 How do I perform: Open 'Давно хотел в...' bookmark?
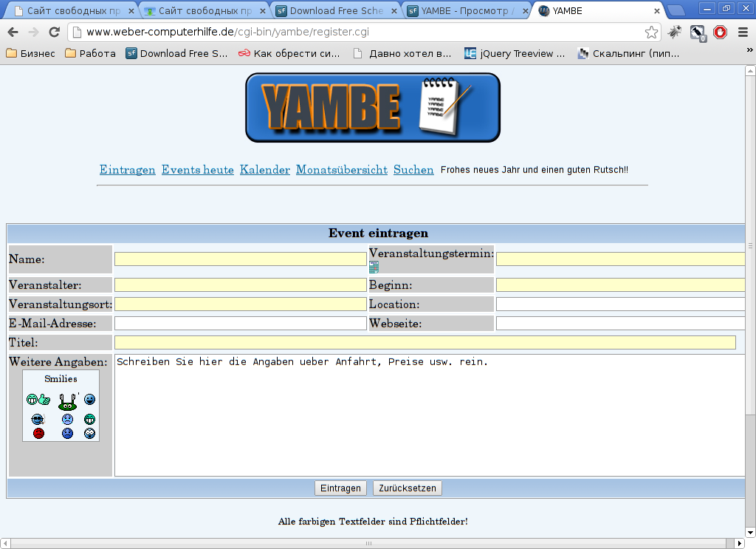pyautogui.click(x=402, y=53)
